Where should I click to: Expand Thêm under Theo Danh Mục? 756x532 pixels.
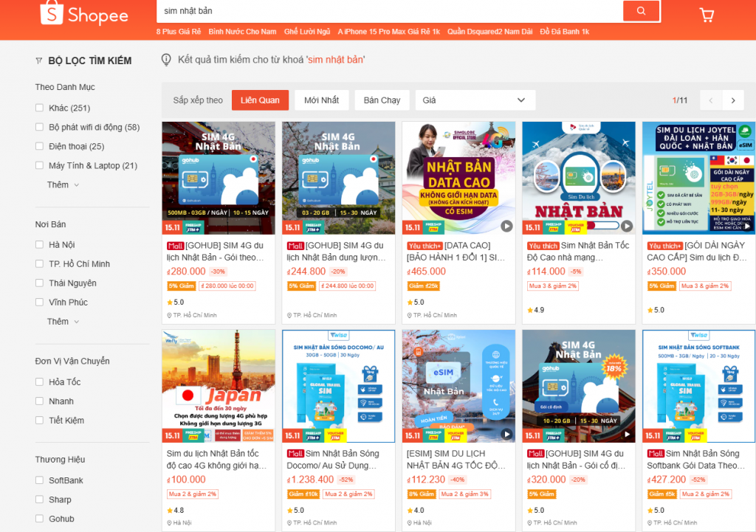[x=63, y=184]
